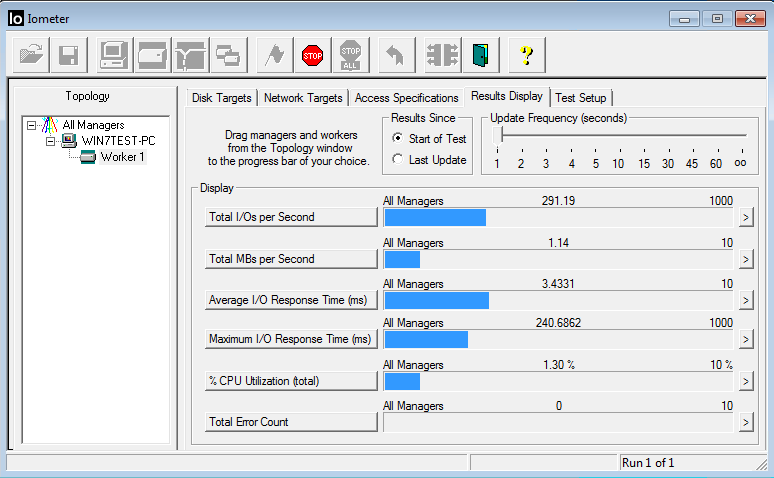Click Run 1 of 1 status text

coord(648,463)
